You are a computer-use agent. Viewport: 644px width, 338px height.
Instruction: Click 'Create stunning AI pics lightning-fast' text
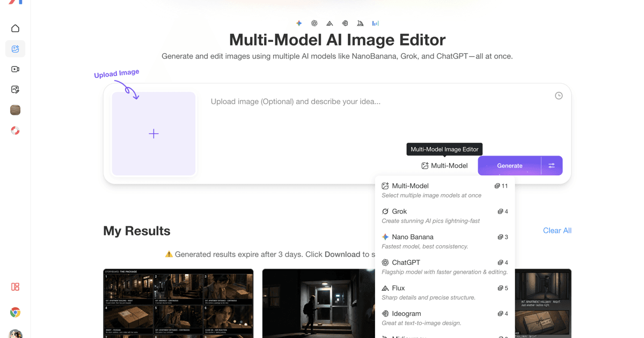pyautogui.click(x=431, y=221)
